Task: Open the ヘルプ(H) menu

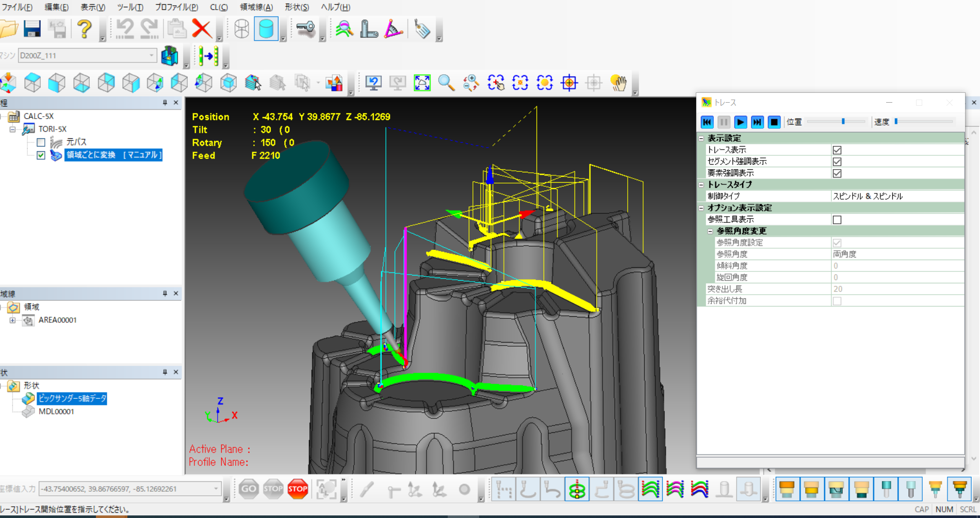Action: (336, 7)
